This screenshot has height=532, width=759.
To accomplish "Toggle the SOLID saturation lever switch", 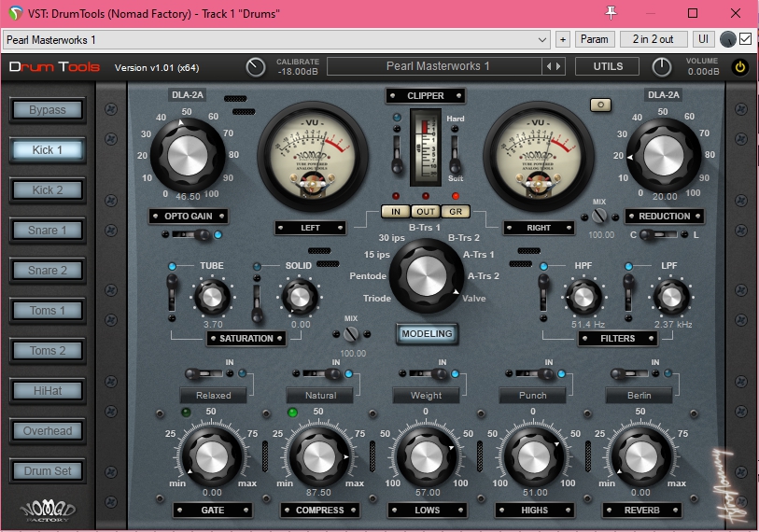I will click(x=257, y=303).
